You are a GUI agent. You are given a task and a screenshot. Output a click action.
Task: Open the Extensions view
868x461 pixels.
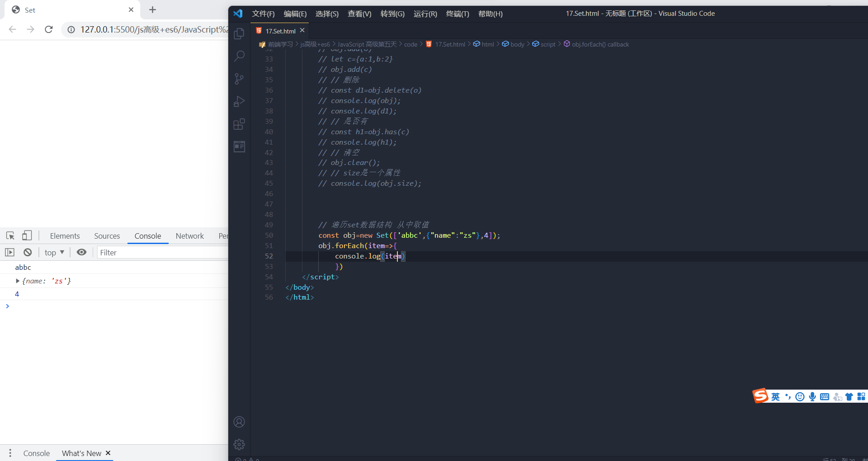[x=239, y=124]
